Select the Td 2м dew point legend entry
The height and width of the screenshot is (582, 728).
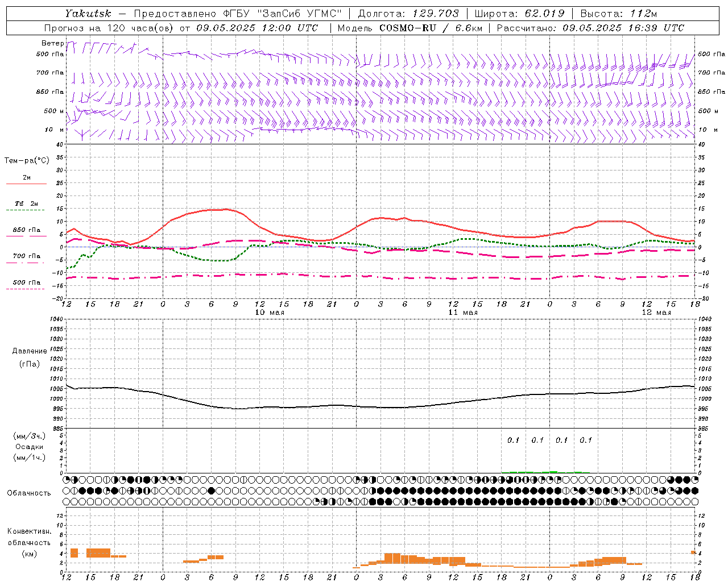27,203
